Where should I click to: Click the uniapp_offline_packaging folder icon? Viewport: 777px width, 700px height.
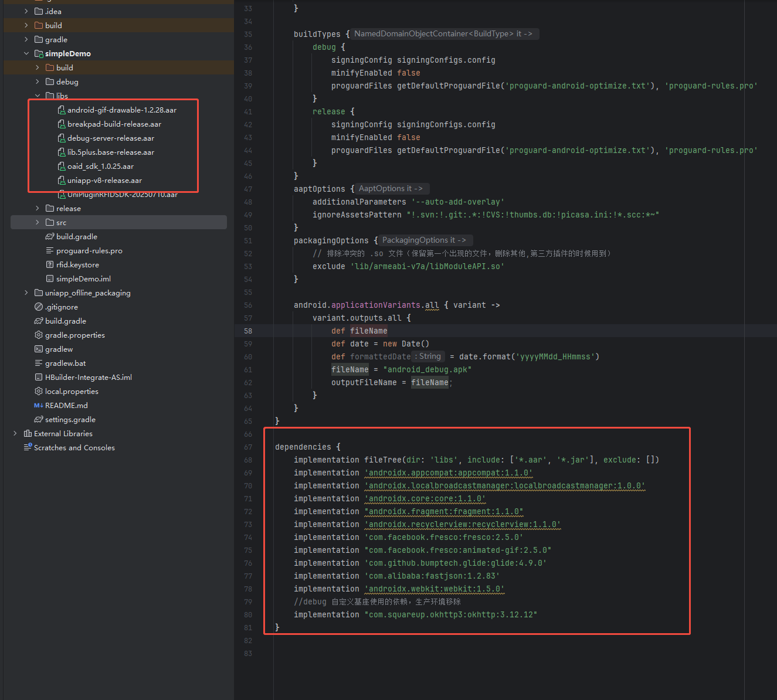point(39,293)
